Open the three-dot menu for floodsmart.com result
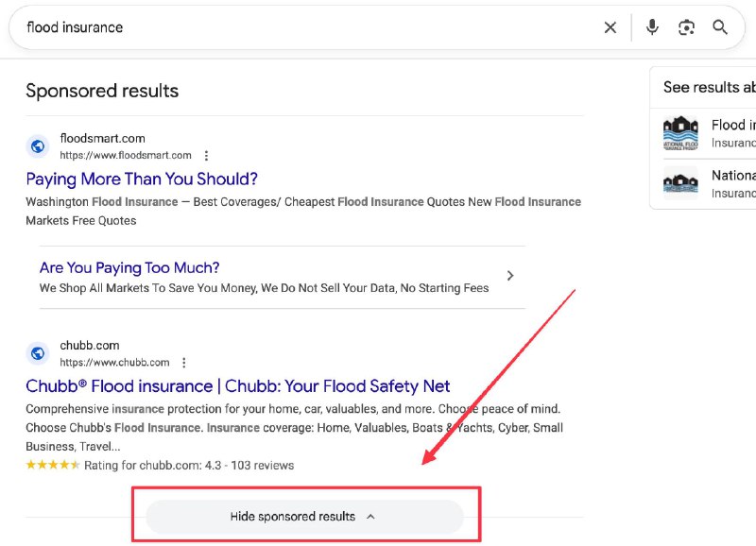The height and width of the screenshot is (546, 756). [x=205, y=155]
